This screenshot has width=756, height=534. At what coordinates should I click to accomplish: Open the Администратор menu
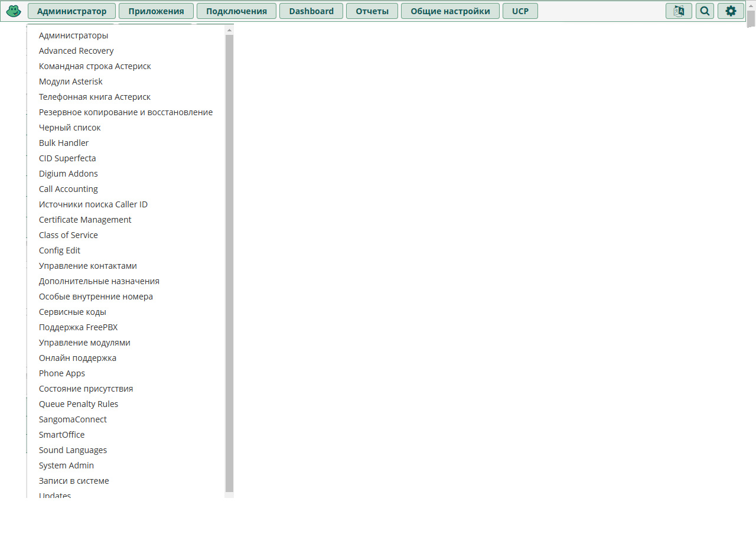click(x=71, y=11)
